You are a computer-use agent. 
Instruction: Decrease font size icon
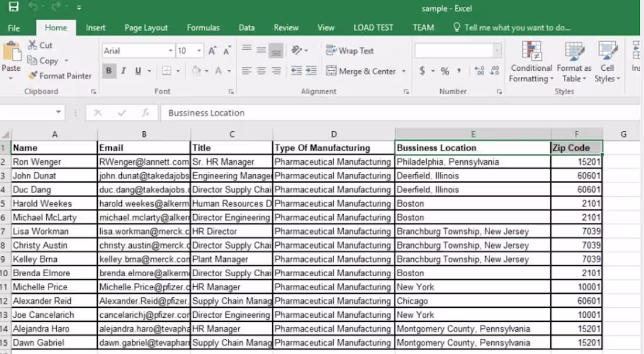(227, 50)
